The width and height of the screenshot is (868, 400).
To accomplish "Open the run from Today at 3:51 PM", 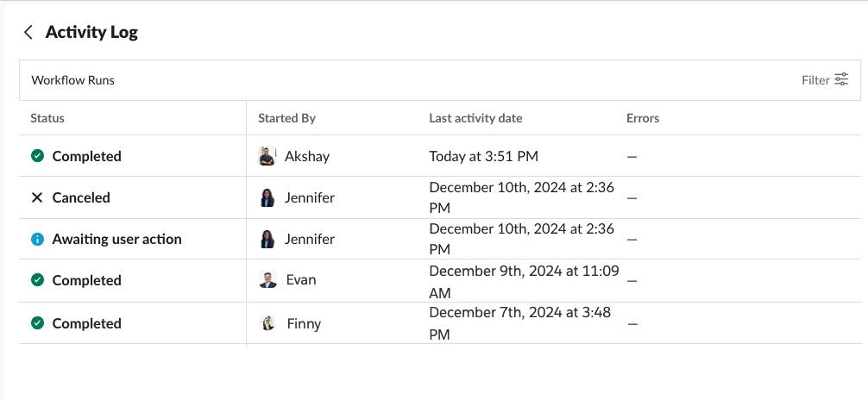I will (x=439, y=156).
